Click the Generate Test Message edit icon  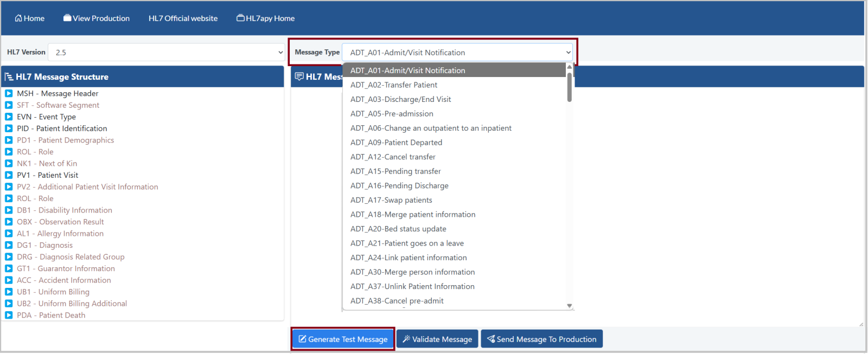[x=302, y=339]
